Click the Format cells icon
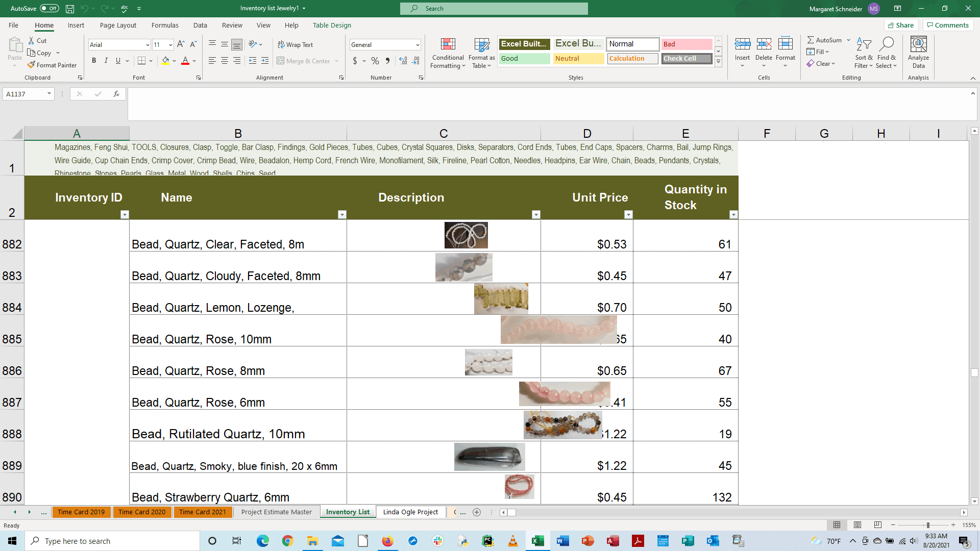This screenshot has width=980, height=551. (x=785, y=44)
